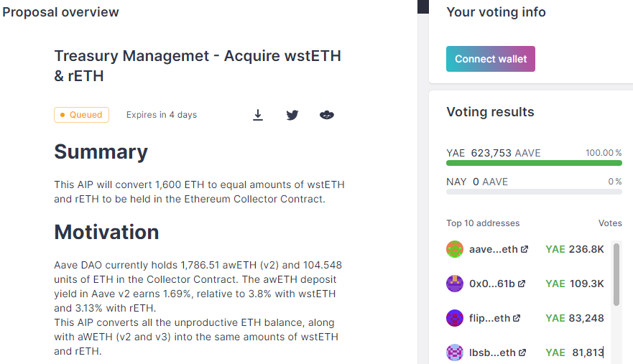The height and width of the screenshot is (364, 633).
Task: Open external link icon beside aave...eth
Action: [x=525, y=249]
